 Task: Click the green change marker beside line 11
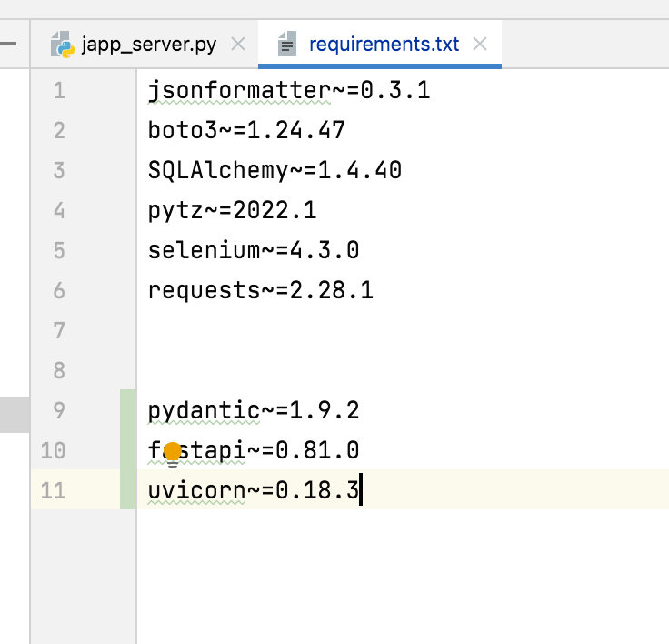click(x=128, y=489)
